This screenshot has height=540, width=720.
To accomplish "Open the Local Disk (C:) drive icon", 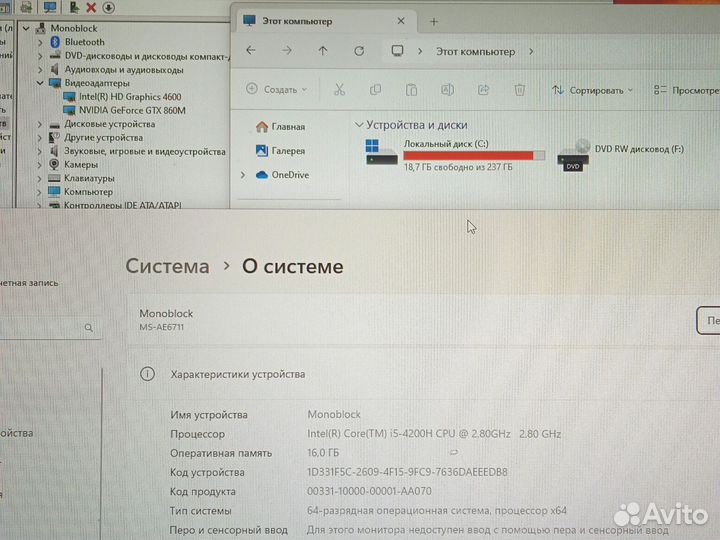I will click(381, 152).
